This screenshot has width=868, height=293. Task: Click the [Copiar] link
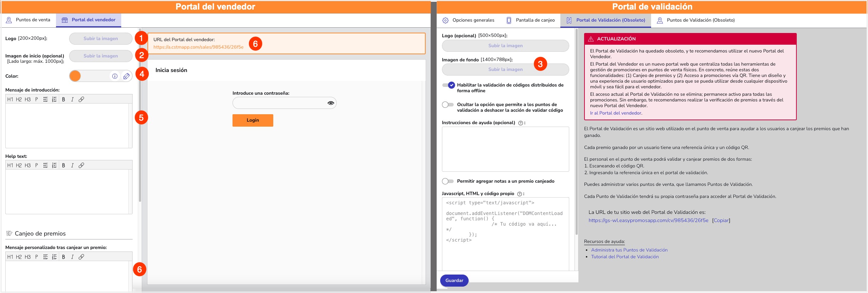[x=721, y=220]
